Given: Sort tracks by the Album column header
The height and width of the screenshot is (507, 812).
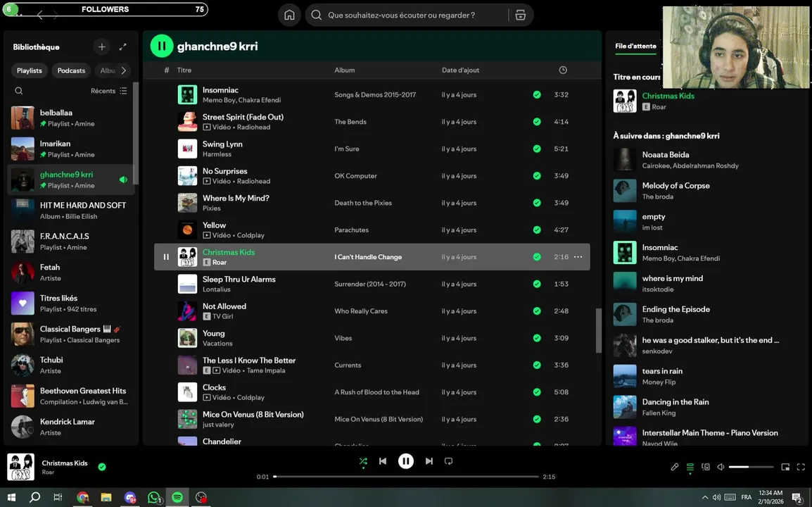Looking at the screenshot, I should pos(344,70).
